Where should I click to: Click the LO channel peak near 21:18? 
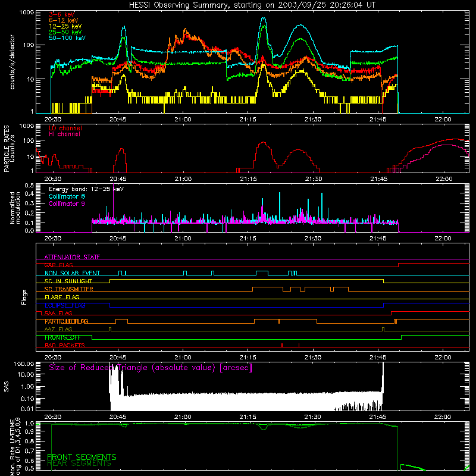263,142
